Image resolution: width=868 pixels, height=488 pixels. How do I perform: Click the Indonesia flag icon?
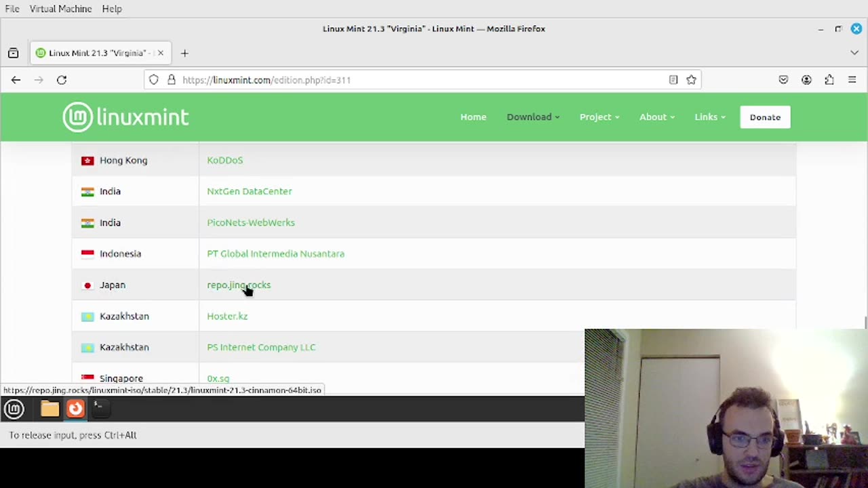(87, 254)
